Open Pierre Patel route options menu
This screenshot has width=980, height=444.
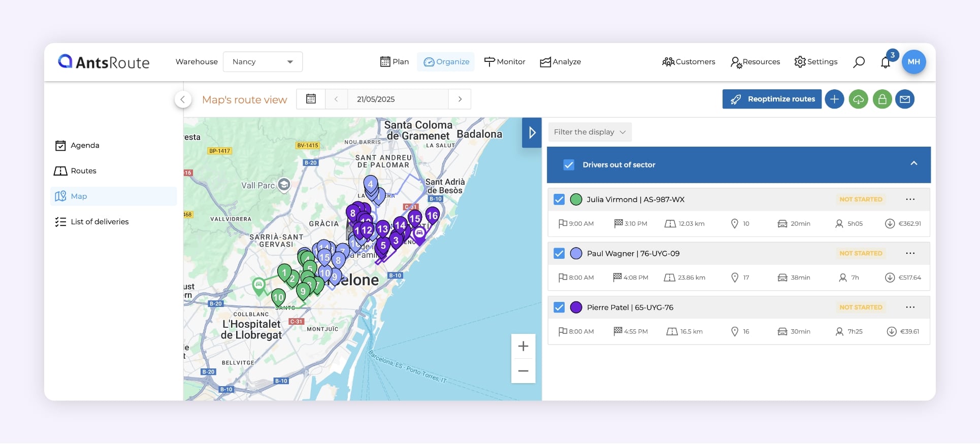[910, 307]
